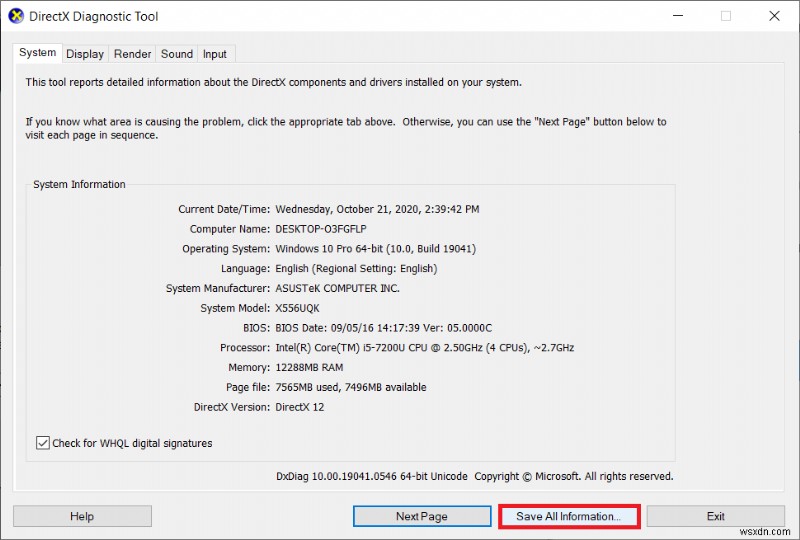Click the Operating System: field label
800x540 pixels.
[226, 249]
